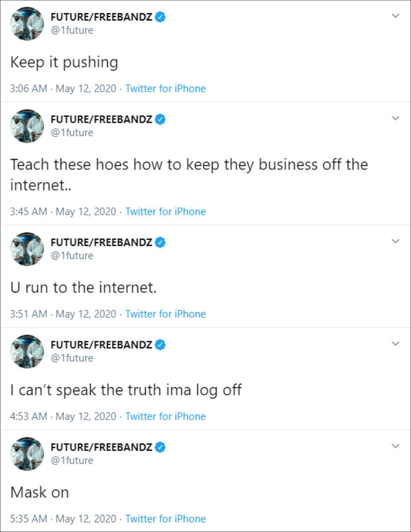Expand the options chevron on the 'I can't speak the truth' tweet
Screen dimensions: 411x532
point(395,344)
